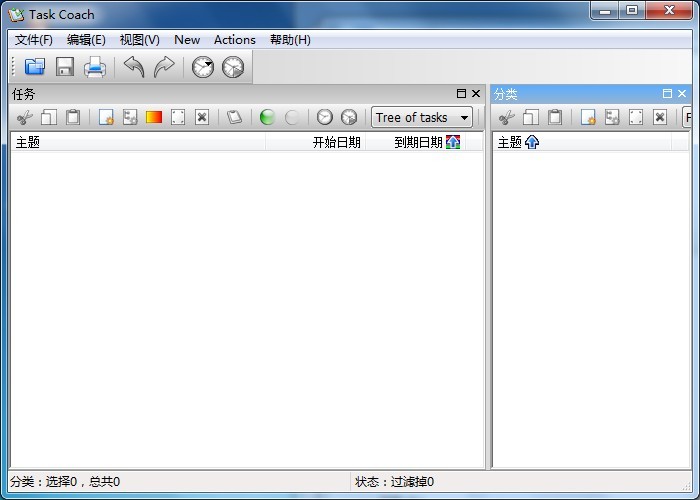Click the orange-red gradient color icon
The height and width of the screenshot is (500, 700).
(154, 117)
